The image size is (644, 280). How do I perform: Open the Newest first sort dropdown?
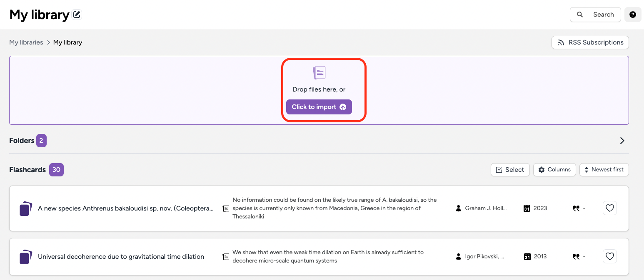pyautogui.click(x=604, y=170)
